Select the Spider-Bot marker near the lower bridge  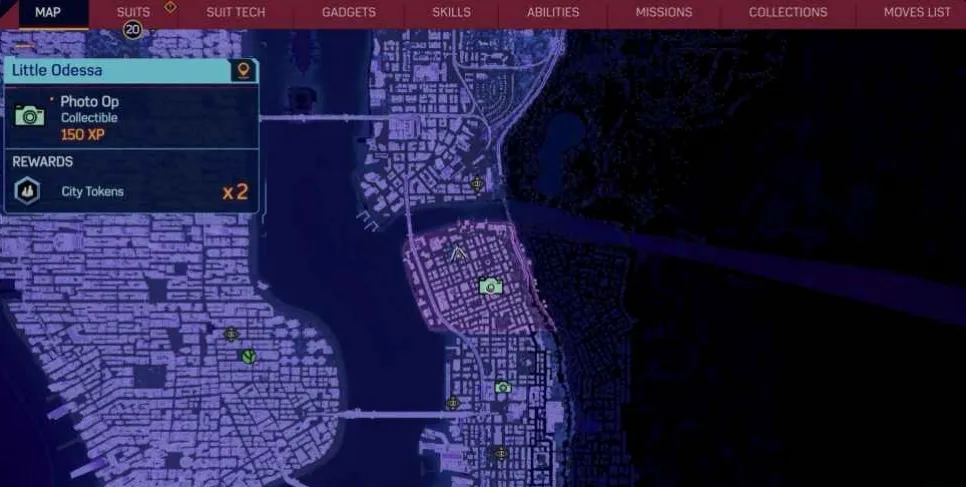coord(453,403)
